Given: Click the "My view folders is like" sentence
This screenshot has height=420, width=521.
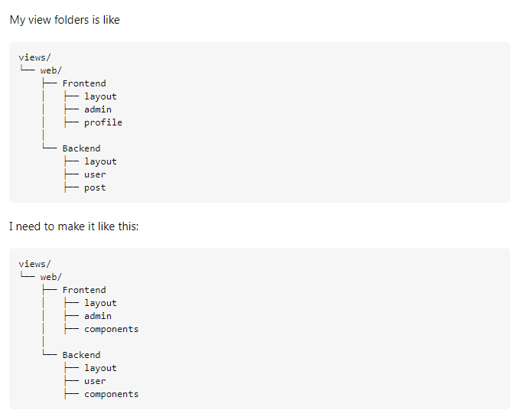Looking at the screenshot, I should tap(64, 20).
